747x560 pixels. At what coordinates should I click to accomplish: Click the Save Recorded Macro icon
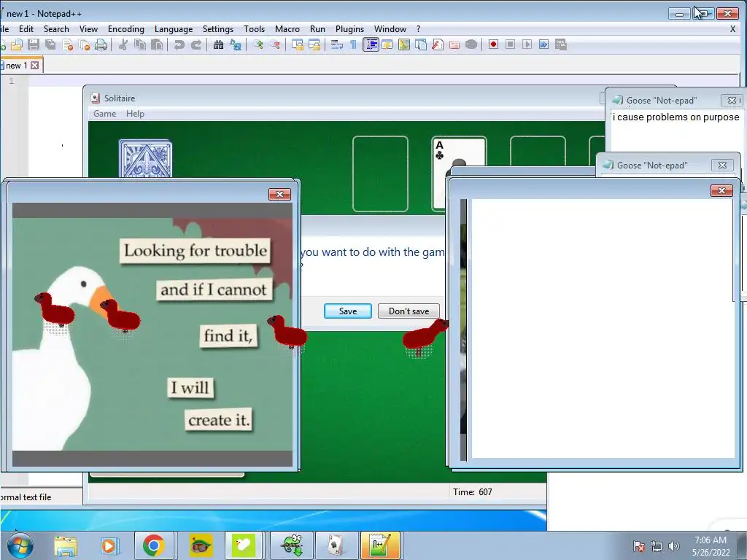click(x=561, y=44)
